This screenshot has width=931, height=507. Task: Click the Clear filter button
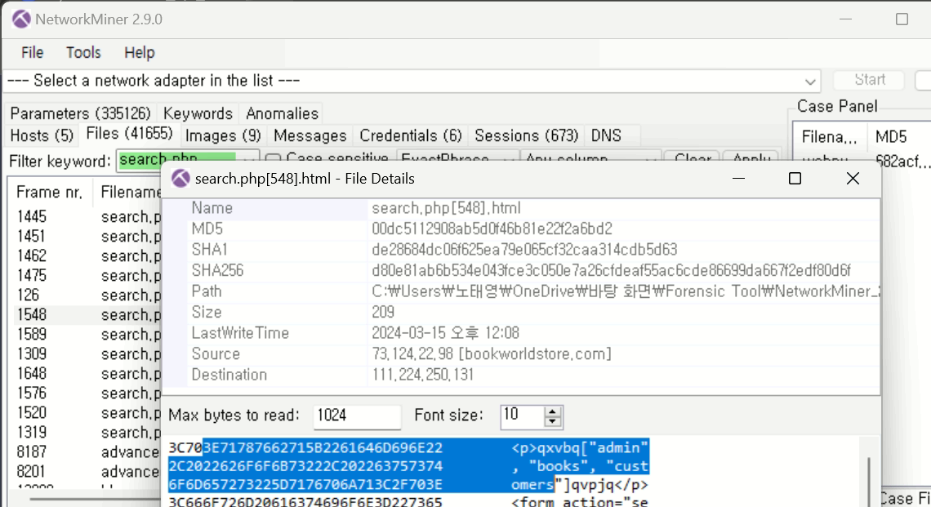(x=692, y=159)
